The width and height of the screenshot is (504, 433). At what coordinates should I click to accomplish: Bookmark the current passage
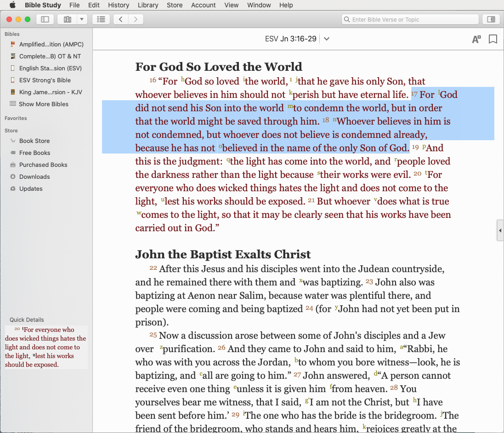click(493, 39)
